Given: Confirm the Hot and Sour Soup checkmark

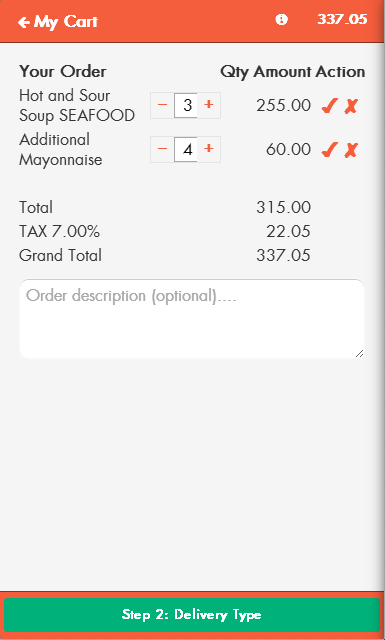Looking at the screenshot, I should 329,106.
